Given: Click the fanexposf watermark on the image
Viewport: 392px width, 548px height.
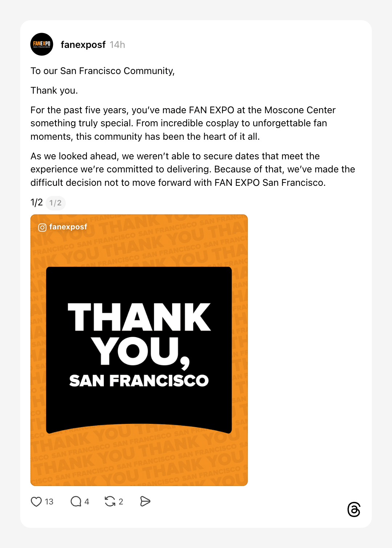Looking at the screenshot, I should pyautogui.click(x=68, y=227).
